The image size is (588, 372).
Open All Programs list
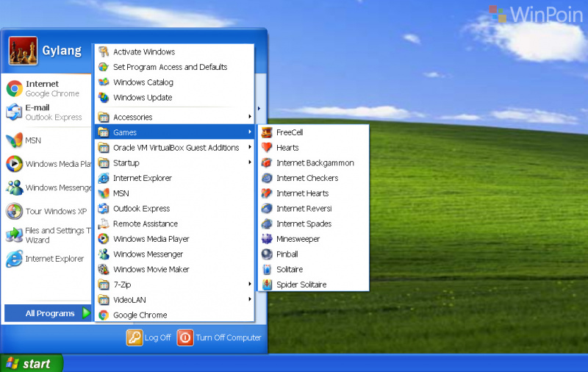coord(48,313)
